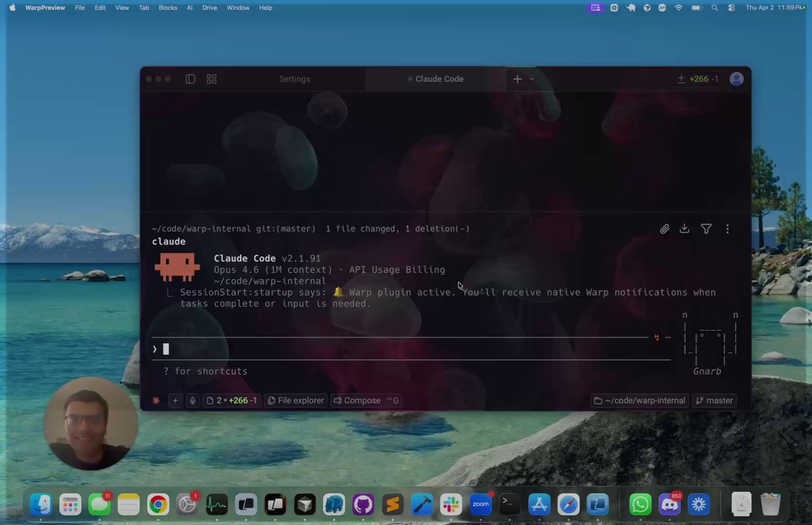Open App Store from the Dock
The height and width of the screenshot is (525, 812).
click(x=539, y=504)
